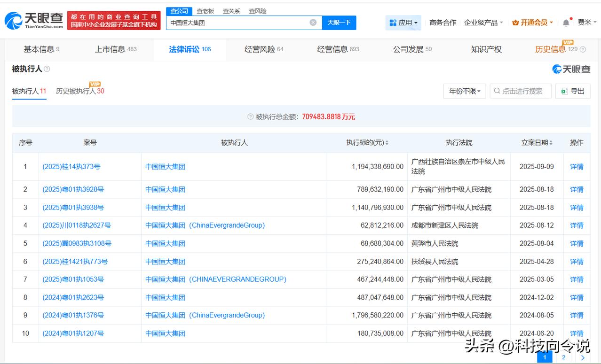Sort table by the 执行标的(元) sort arrows
Screen dimensions: 601x364
tap(387, 143)
